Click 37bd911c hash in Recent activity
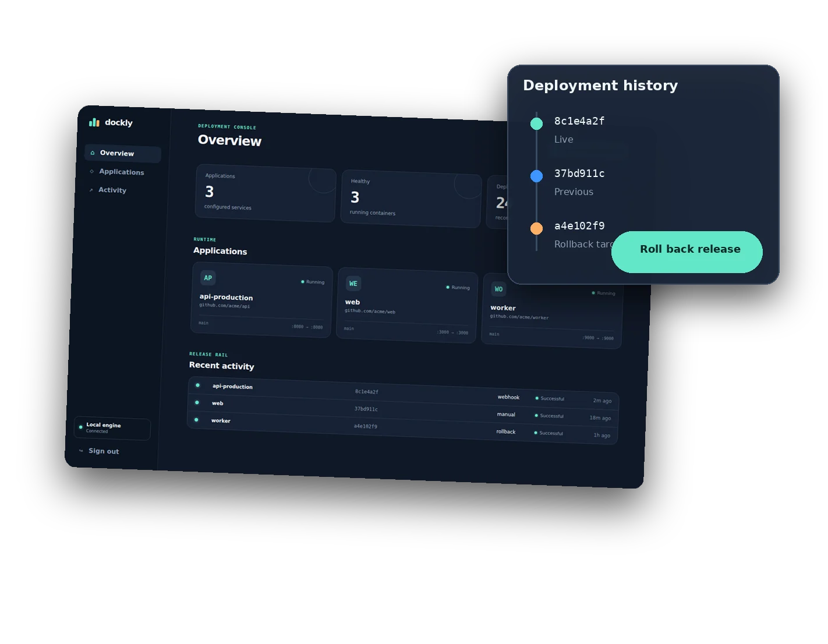Image resolution: width=828 pixels, height=644 pixels. click(x=366, y=409)
